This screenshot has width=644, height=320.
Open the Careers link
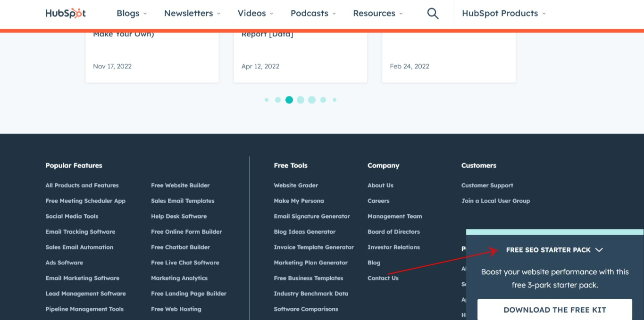point(378,201)
